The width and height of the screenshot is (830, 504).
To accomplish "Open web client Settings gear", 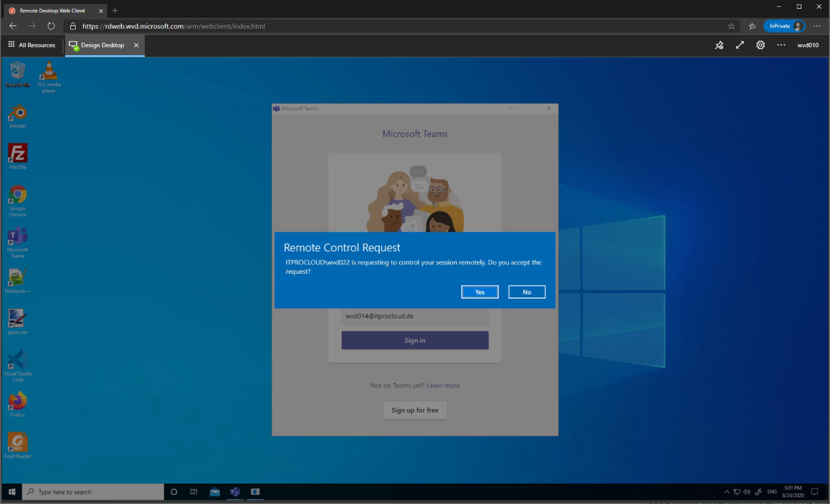I will pyautogui.click(x=760, y=45).
